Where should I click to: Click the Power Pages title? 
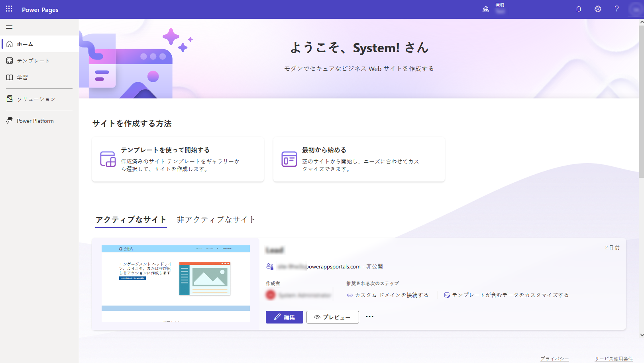pos(40,10)
